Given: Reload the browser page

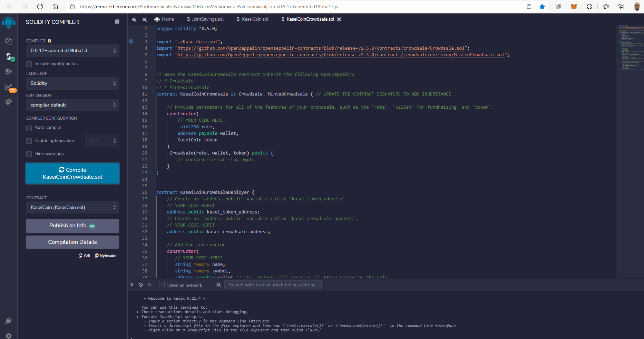Looking at the screenshot, I should click(x=40, y=7).
